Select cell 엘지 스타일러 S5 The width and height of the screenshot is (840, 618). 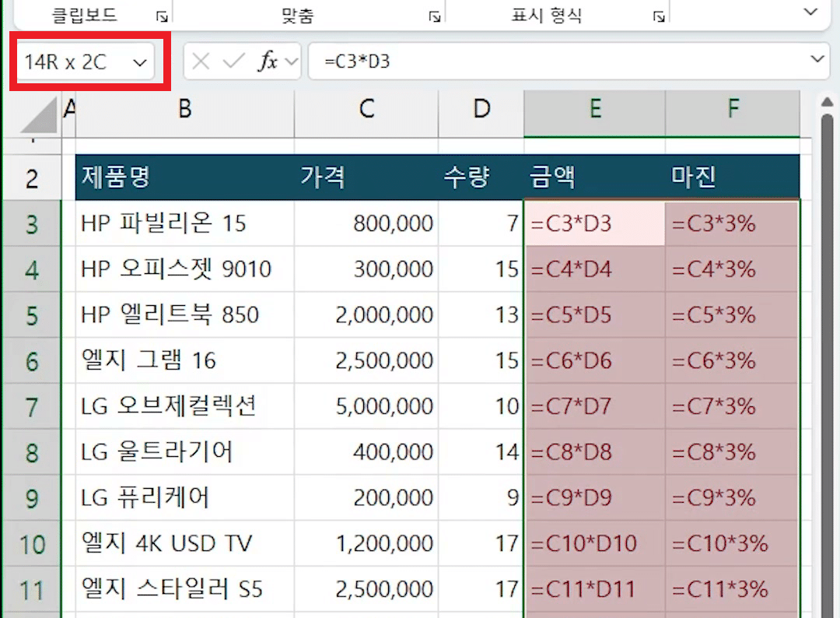185,590
